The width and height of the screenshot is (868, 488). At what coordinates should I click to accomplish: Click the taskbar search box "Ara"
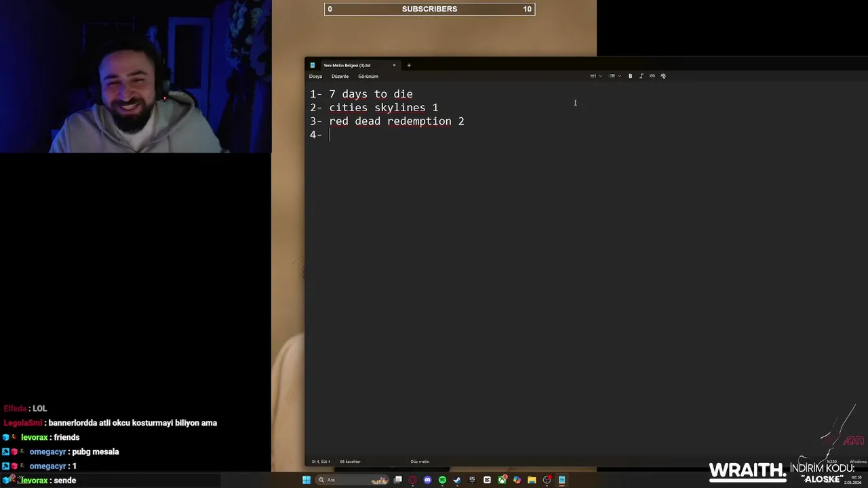pyautogui.click(x=353, y=480)
